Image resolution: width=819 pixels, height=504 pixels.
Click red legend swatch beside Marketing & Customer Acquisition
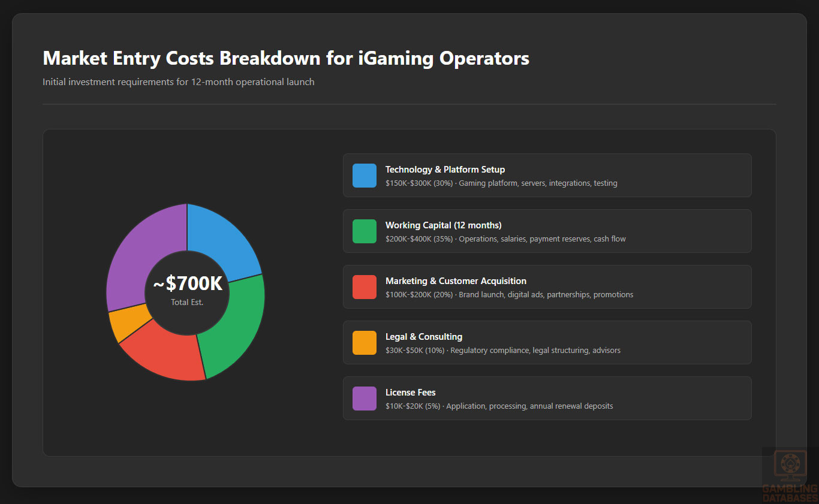coord(365,287)
